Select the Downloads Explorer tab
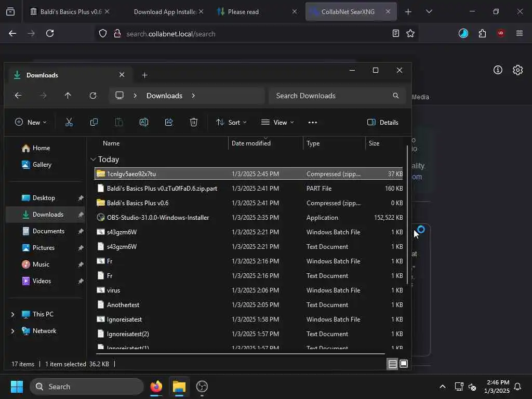This screenshot has width=532, height=399. (x=70, y=75)
